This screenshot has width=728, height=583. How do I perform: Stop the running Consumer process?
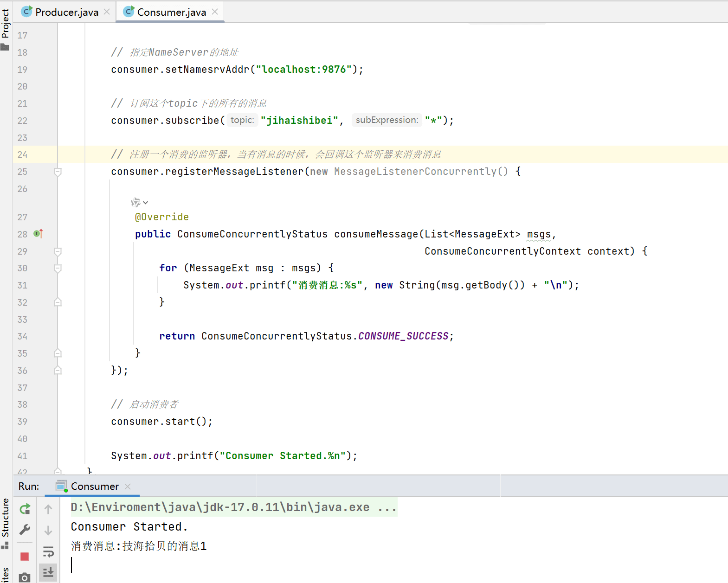click(25, 557)
